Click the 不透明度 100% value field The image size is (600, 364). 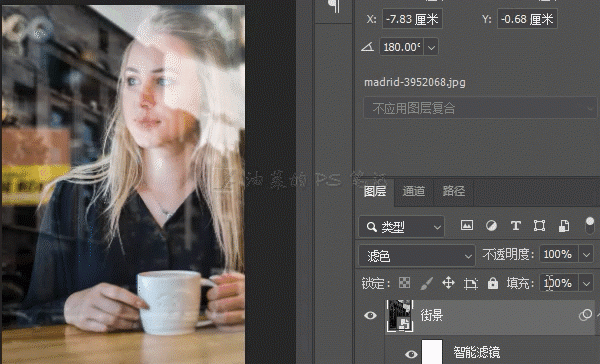tap(559, 254)
